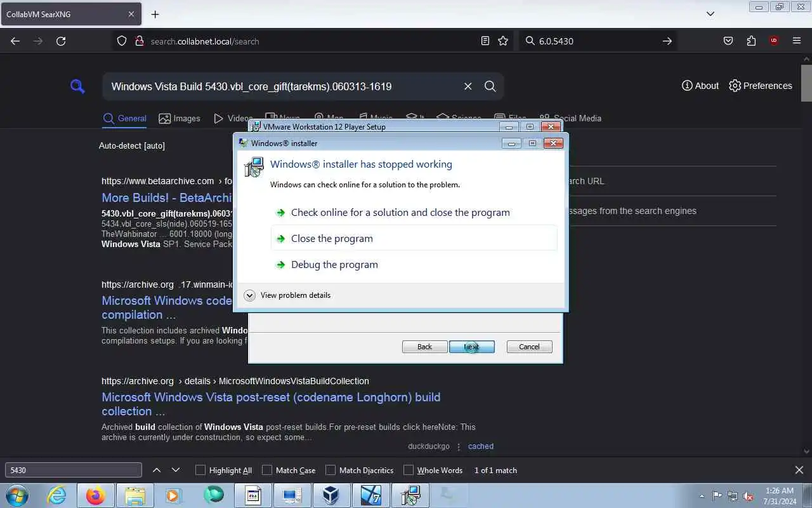Click the Firefox address bar URL

click(205, 41)
